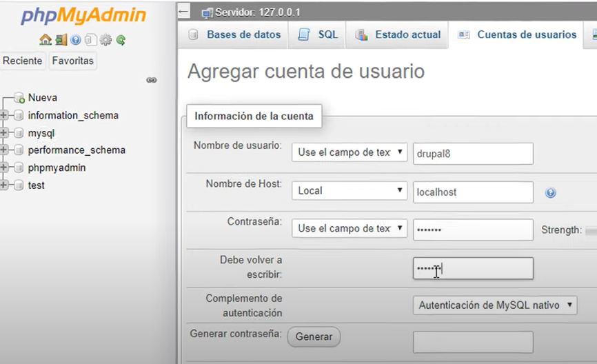Click the SQL tab page icon
597x364 pixels.
coord(304,34)
